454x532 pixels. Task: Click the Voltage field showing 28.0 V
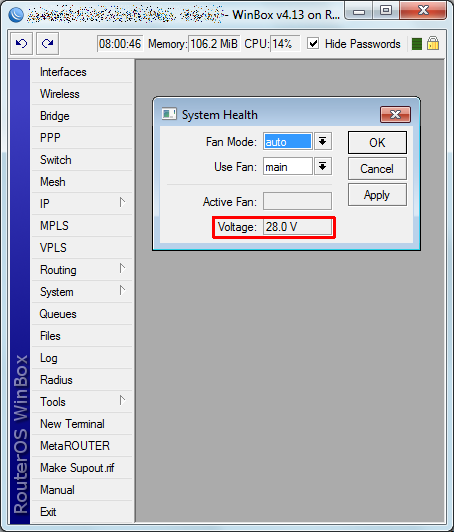click(x=298, y=227)
